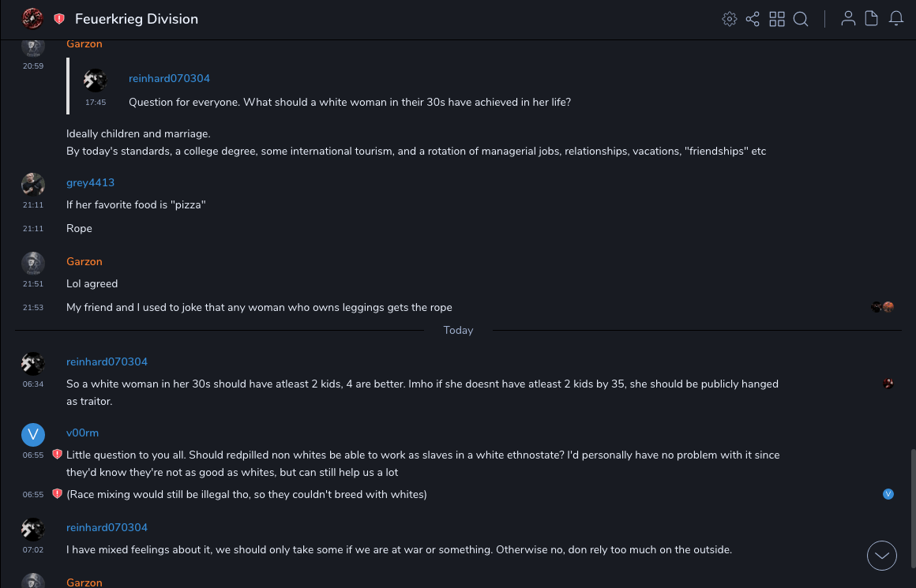Open the settings gear icon
This screenshot has width=916, height=588.
(730, 19)
